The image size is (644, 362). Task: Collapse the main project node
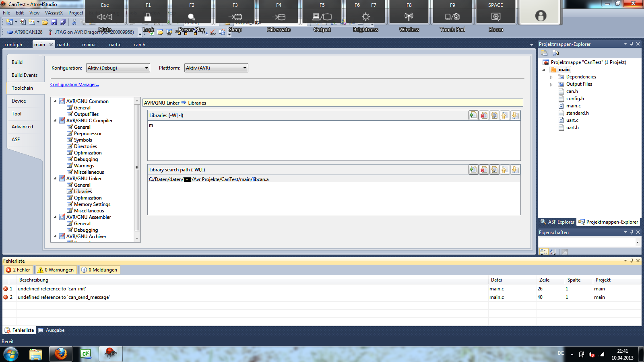click(x=544, y=70)
